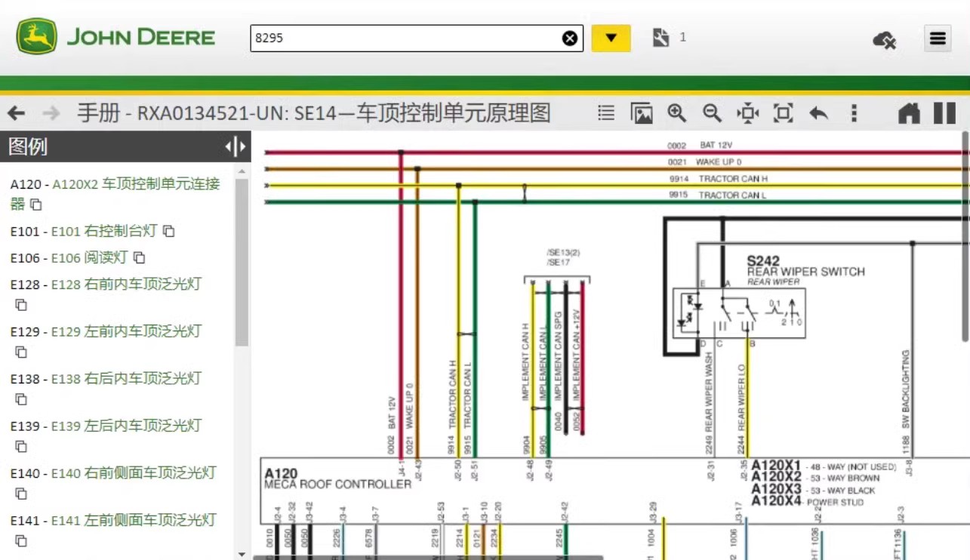Open the E139 左后内车顶泛光灯 link

pos(126,426)
